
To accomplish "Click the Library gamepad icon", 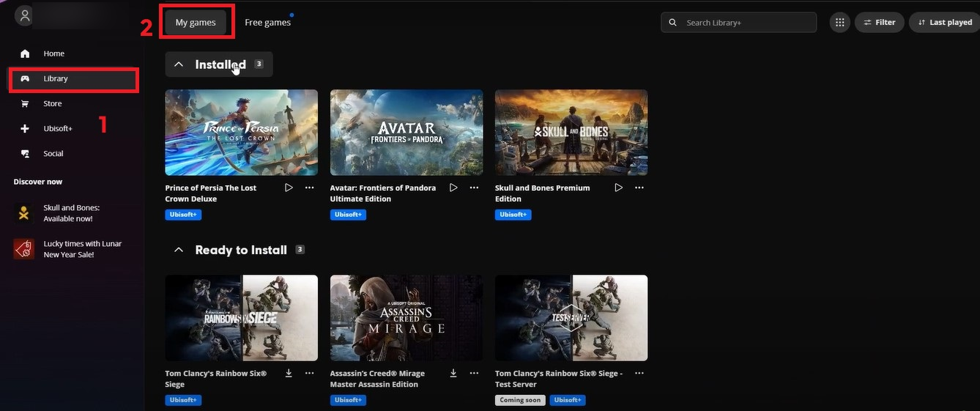I will [25, 78].
